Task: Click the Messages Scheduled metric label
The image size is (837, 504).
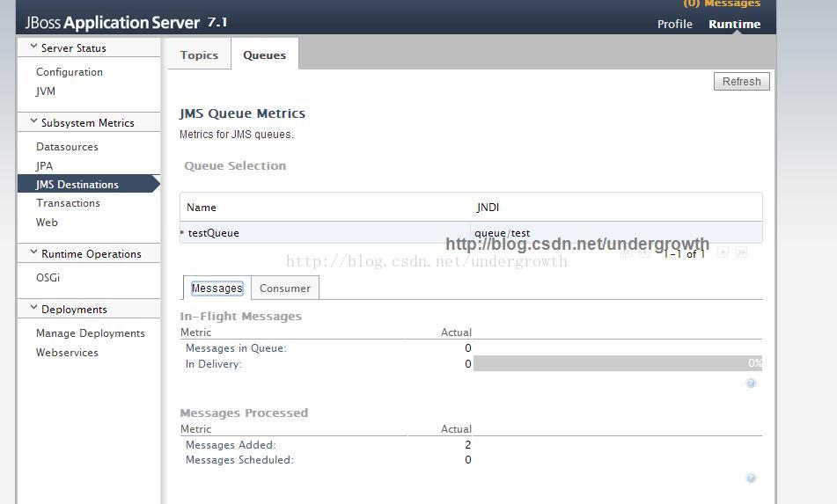Action: 239,460
